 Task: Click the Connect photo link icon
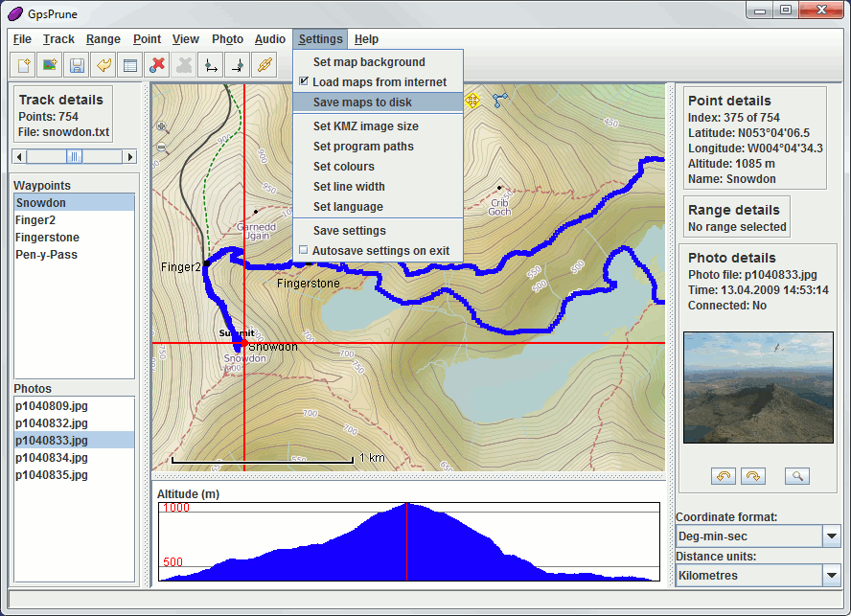pyautogui.click(x=264, y=65)
